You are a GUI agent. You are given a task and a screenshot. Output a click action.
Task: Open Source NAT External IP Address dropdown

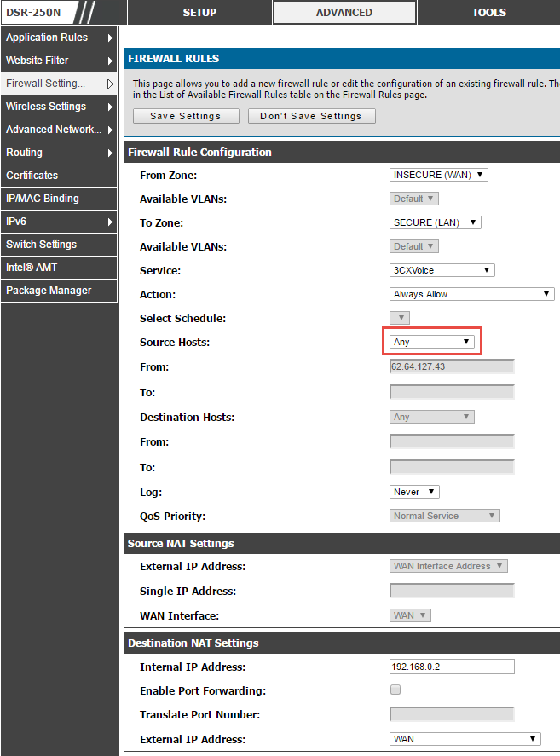(448, 566)
